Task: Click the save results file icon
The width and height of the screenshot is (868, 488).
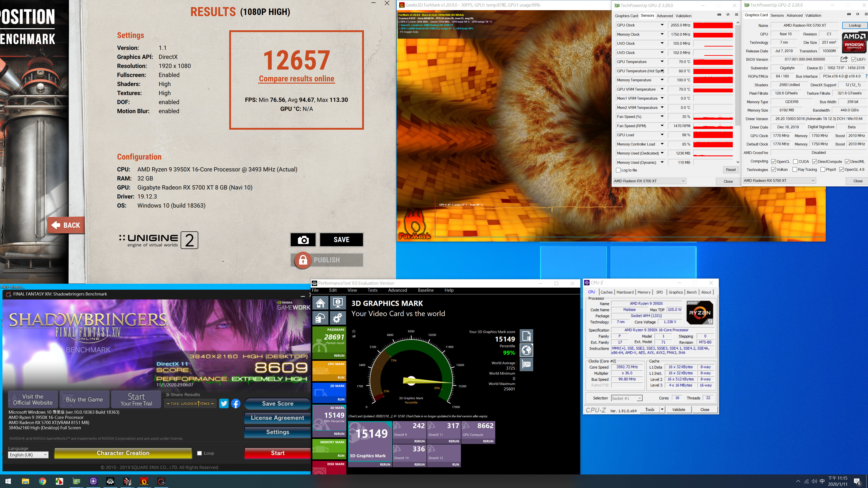Action: click(526, 336)
